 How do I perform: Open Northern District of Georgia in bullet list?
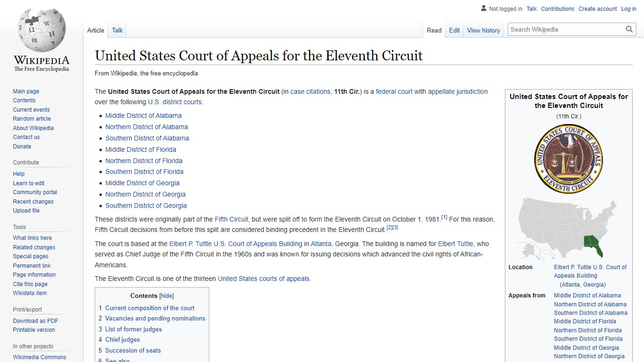point(145,194)
